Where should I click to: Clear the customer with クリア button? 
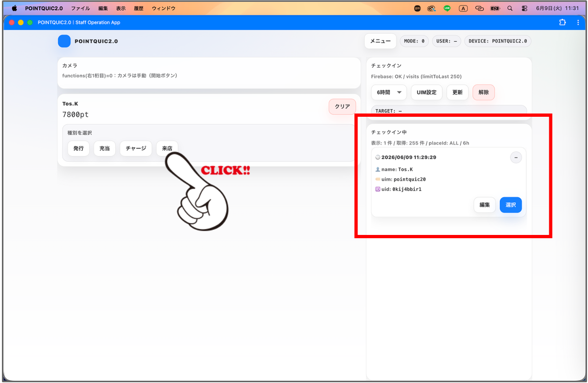[342, 106]
